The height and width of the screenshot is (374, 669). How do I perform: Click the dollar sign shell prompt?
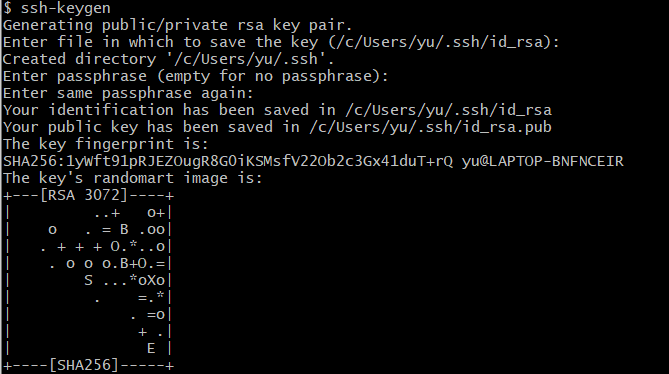point(7,8)
